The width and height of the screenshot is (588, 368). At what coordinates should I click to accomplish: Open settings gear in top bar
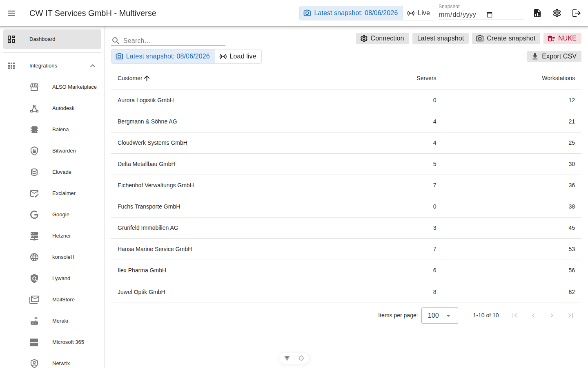tap(557, 13)
